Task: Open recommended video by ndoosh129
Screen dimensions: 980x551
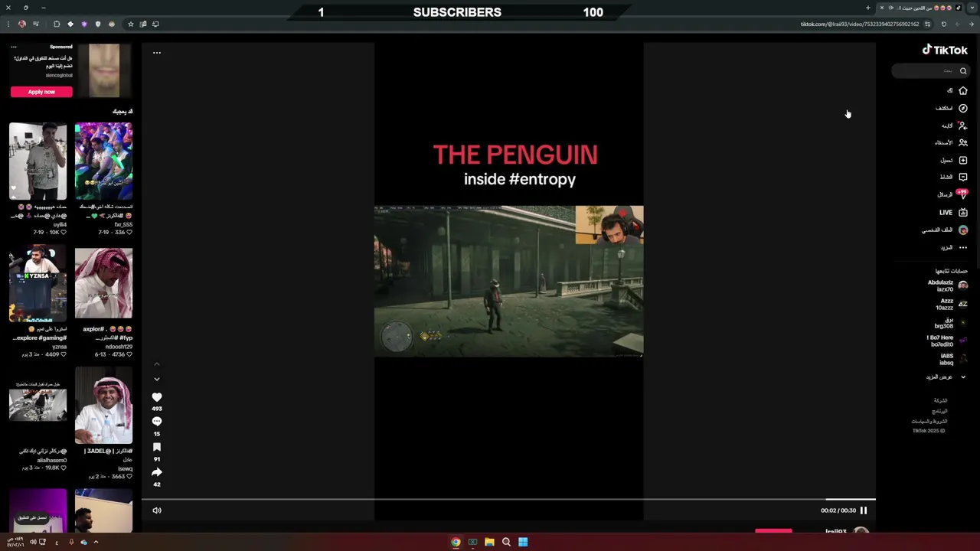Action: [103, 283]
